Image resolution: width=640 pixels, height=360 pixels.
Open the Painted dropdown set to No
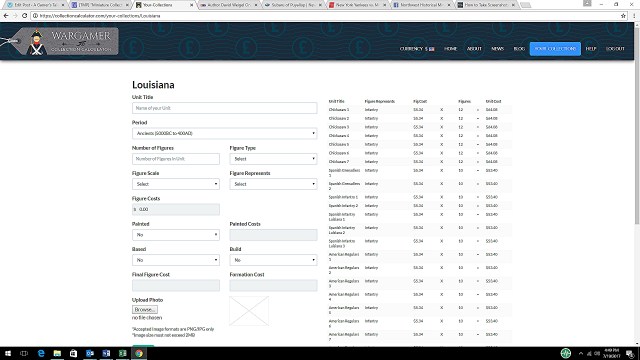pyautogui.click(x=176, y=235)
